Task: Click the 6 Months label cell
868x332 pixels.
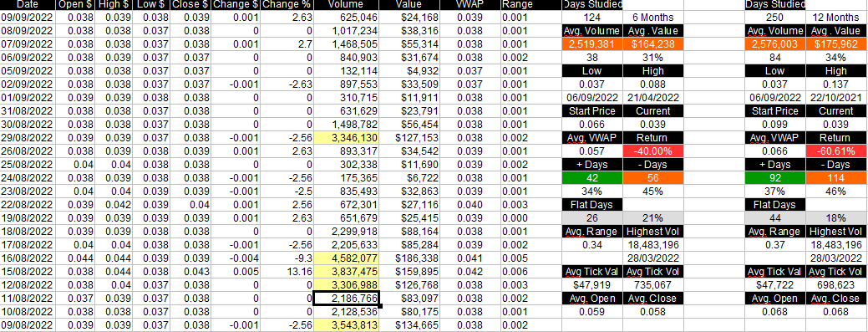Action: (x=653, y=18)
